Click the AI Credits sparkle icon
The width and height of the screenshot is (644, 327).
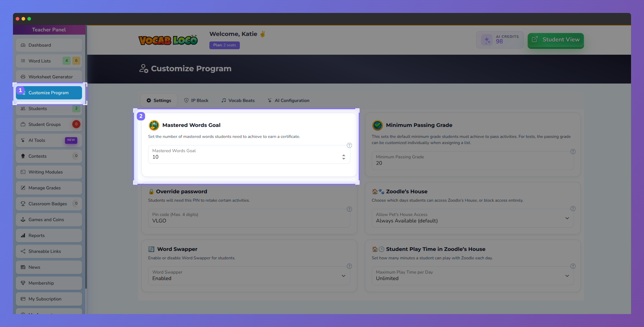tap(487, 40)
